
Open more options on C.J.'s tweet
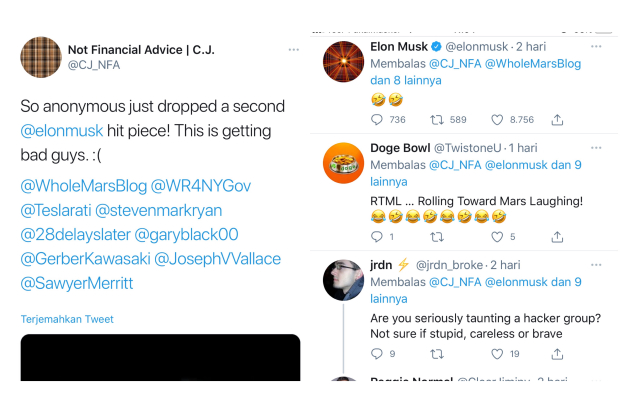(293, 49)
